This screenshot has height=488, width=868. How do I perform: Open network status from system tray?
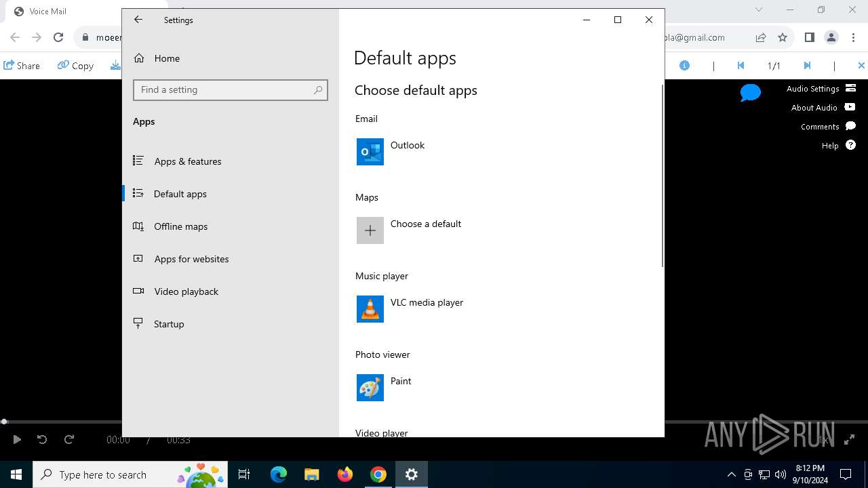click(x=764, y=474)
